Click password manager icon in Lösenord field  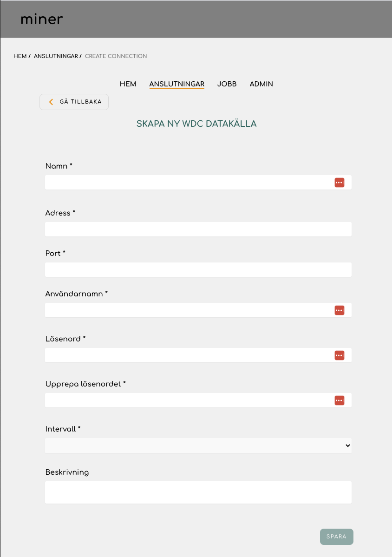click(x=340, y=355)
